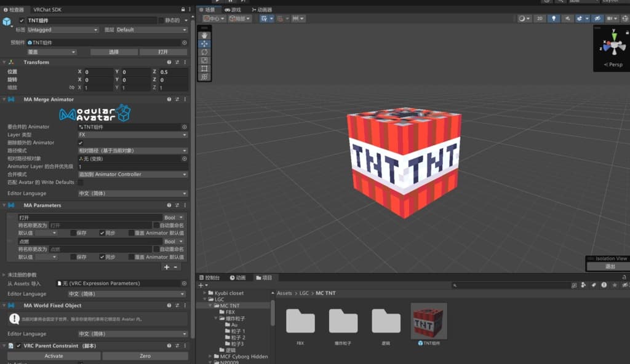Click the Activate button
Viewport: 630px width, 364px height.
point(54,356)
